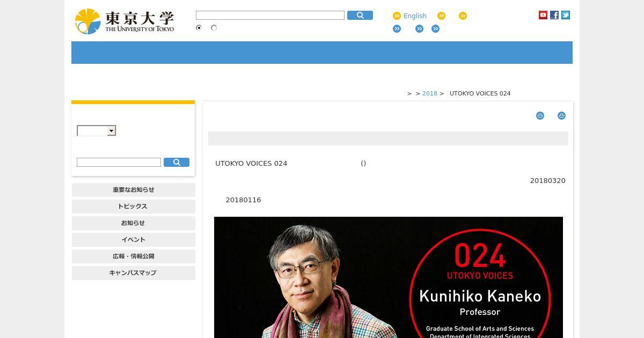Focus the header search text box
The width and height of the screenshot is (644, 338).
(270, 16)
